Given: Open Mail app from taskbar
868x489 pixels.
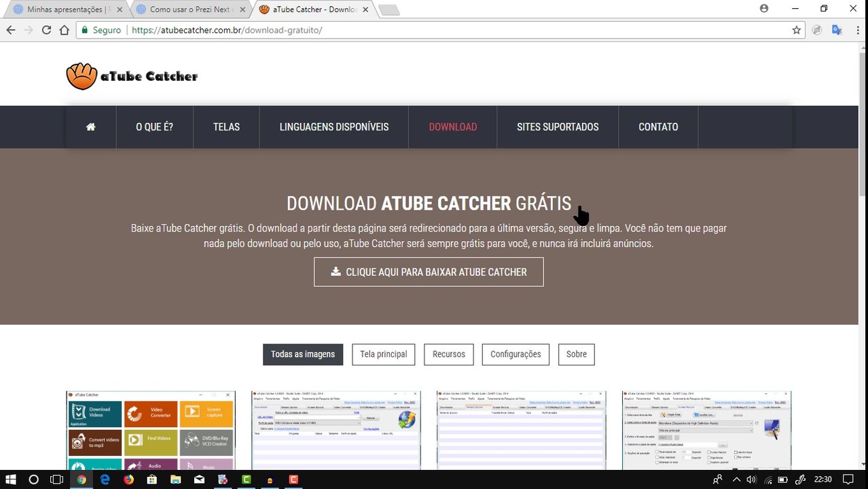Looking at the screenshot, I should 199,479.
